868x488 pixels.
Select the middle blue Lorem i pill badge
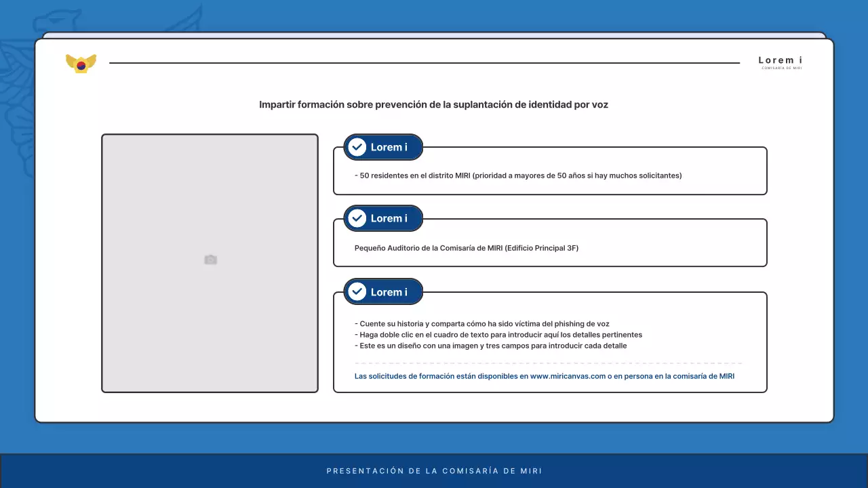click(383, 218)
